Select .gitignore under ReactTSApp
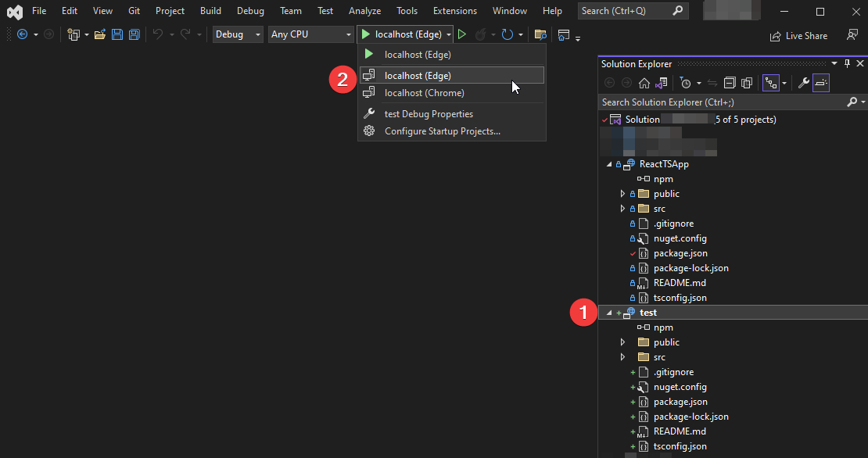Viewport: 868px width, 458px height. [674, 224]
